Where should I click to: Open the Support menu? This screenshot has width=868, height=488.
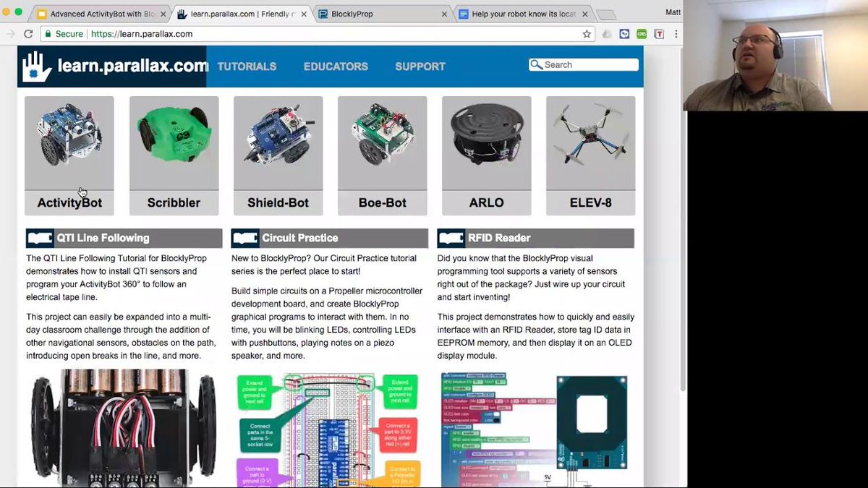click(420, 67)
